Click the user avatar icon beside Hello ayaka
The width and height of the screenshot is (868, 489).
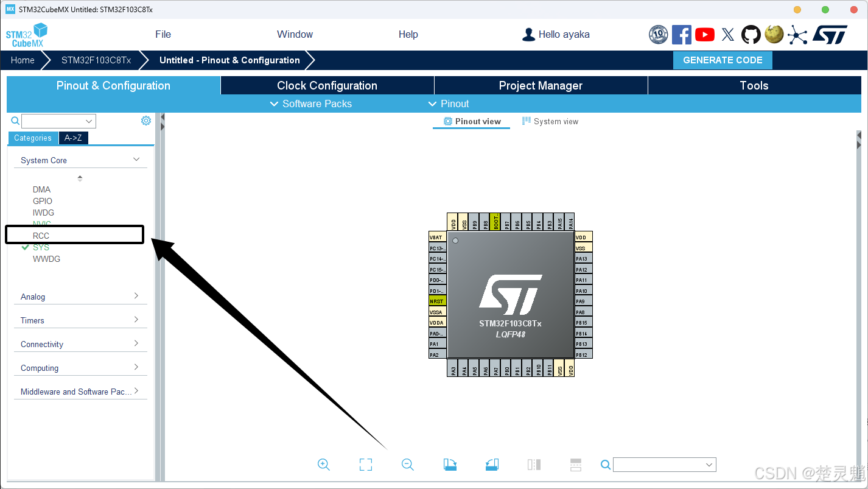(x=529, y=35)
